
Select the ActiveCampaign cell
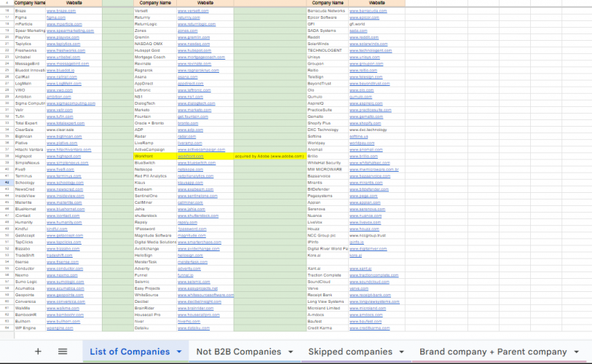pos(155,149)
